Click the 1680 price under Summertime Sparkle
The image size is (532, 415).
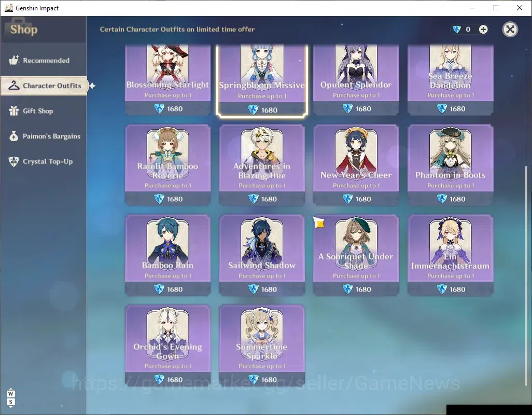pos(269,380)
